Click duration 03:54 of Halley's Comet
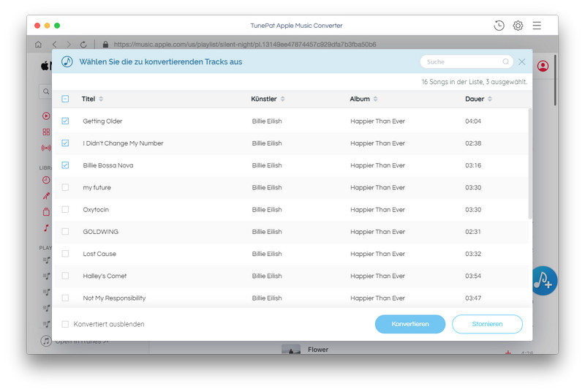Screen dimensions: 585x392 [x=473, y=276]
